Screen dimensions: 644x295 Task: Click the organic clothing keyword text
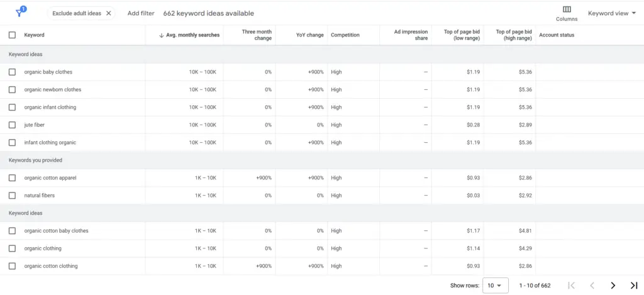click(x=43, y=248)
